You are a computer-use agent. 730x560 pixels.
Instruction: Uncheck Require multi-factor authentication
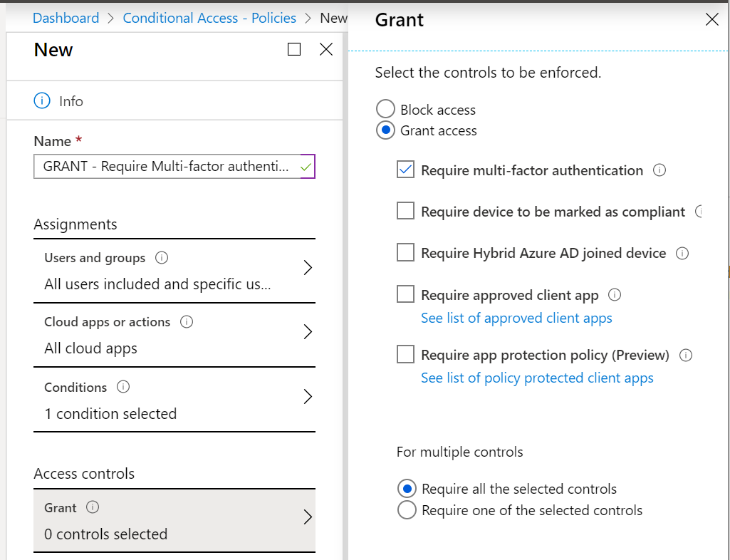pyautogui.click(x=405, y=170)
